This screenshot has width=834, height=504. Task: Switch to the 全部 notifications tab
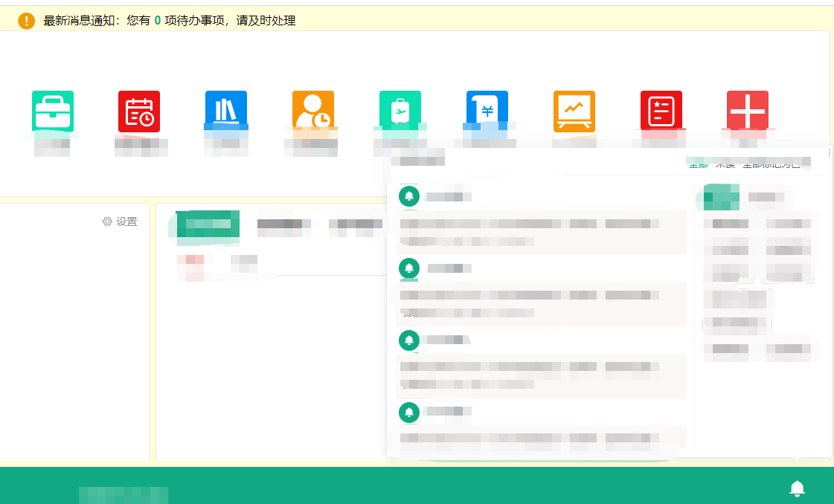(699, 164)
